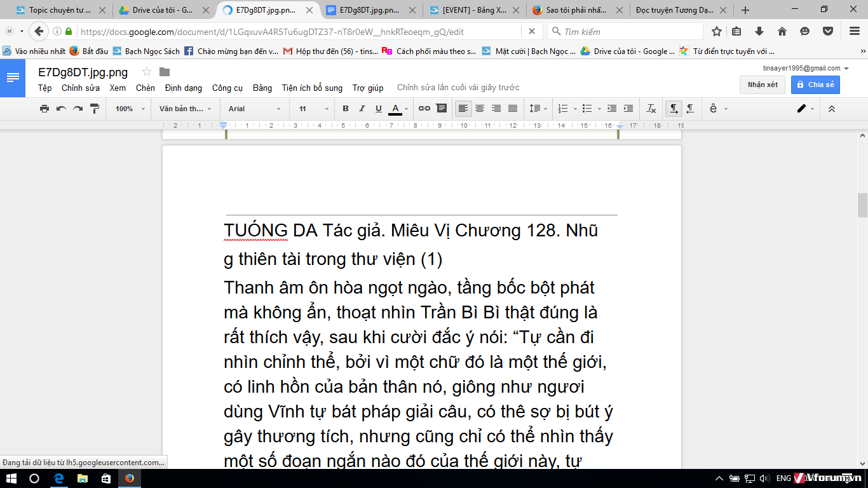Click the Nhận xét comments button

point(762,85)
